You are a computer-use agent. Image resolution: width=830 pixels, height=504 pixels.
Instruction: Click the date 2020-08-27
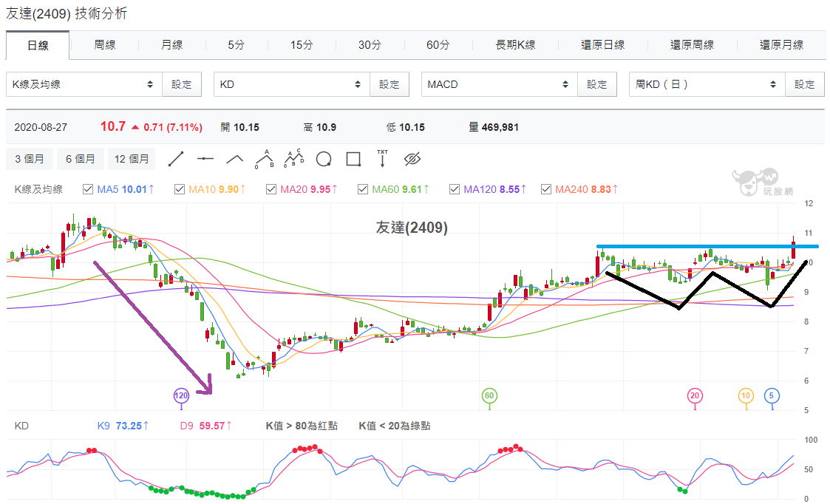coord(41,127)
